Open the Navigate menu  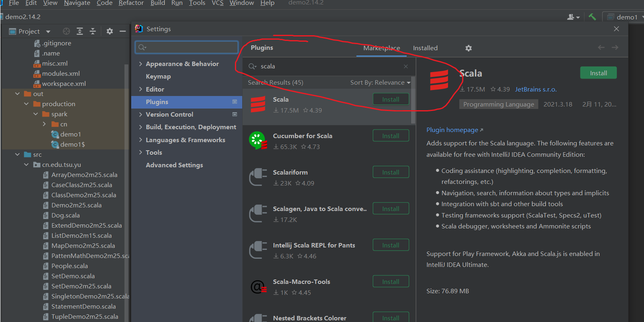click(x=77, y=3)
